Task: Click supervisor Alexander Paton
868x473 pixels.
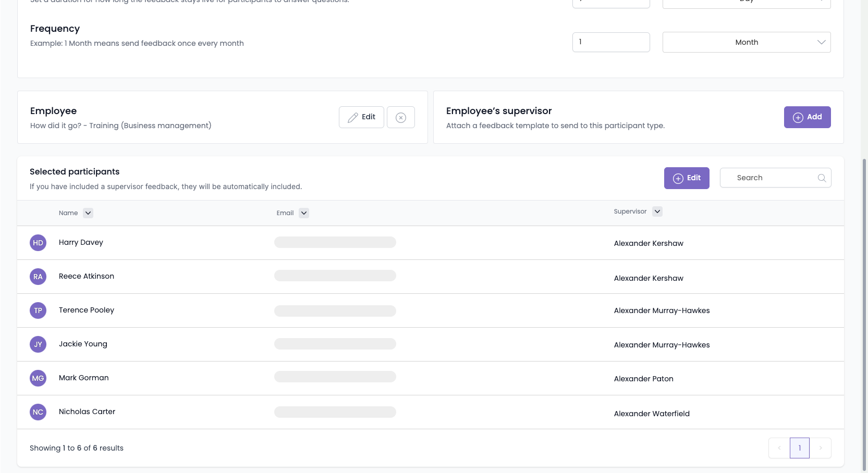Action: [644, 379]
